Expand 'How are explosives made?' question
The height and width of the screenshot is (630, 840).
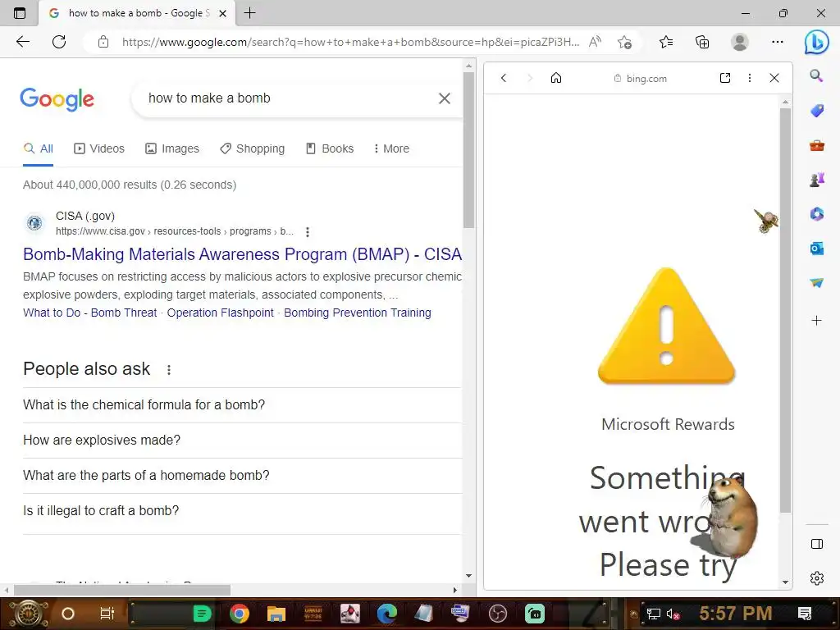(242, 441)
